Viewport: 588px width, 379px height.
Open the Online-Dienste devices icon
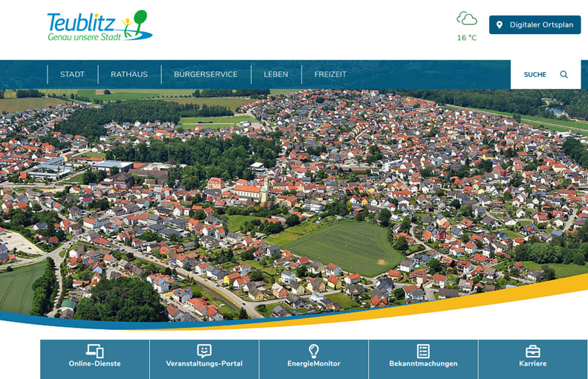point(95,351)
